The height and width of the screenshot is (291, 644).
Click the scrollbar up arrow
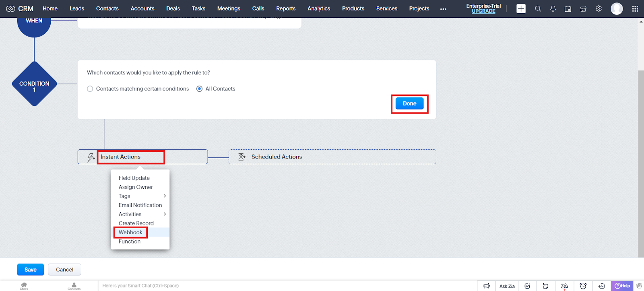641,21
